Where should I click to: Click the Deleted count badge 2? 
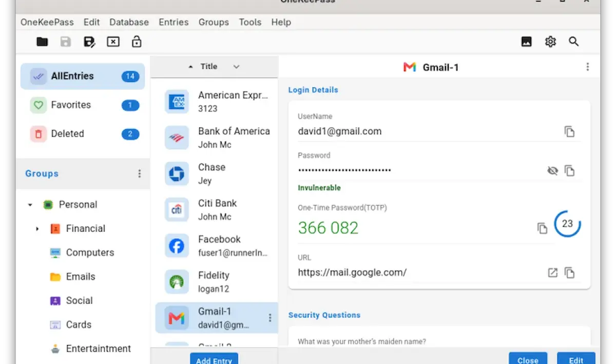pos(130,134)
